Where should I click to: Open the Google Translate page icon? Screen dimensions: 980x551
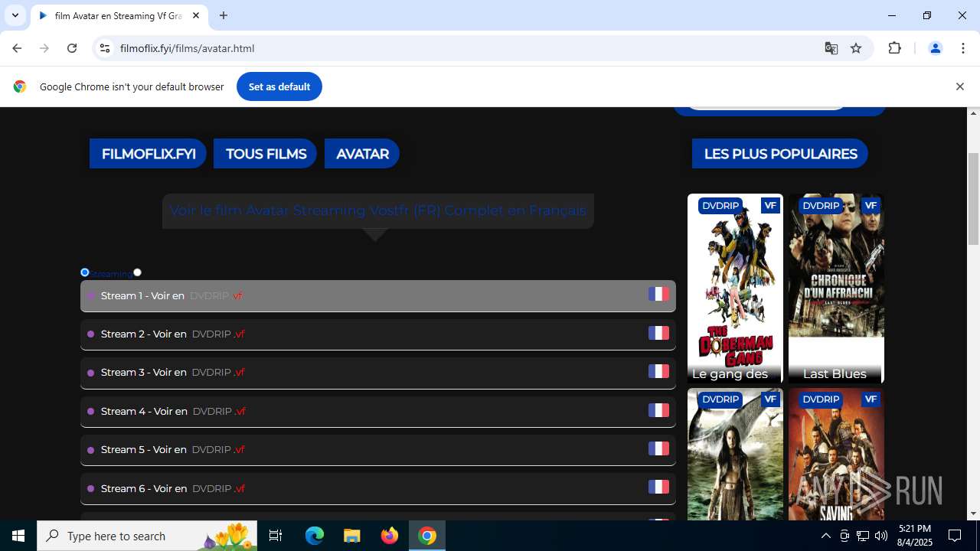coord(831,48)
